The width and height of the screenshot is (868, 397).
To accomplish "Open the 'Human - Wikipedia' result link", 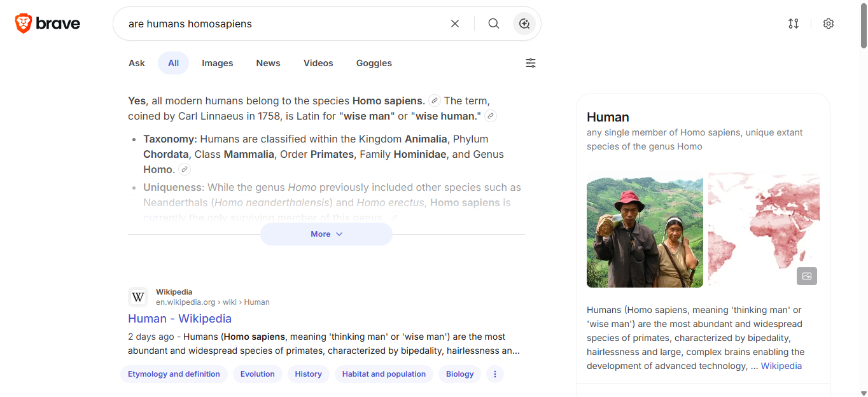I will [x=179, y=319].
